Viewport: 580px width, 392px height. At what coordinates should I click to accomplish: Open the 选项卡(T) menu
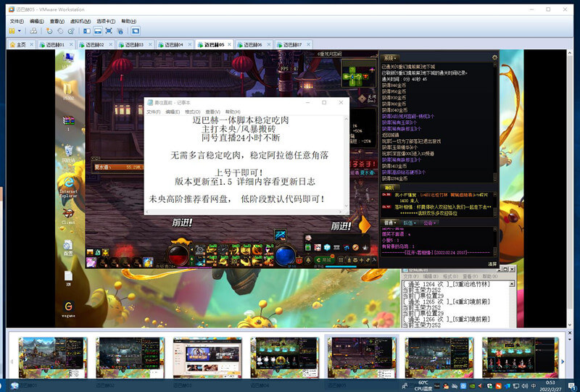point(106,22)
